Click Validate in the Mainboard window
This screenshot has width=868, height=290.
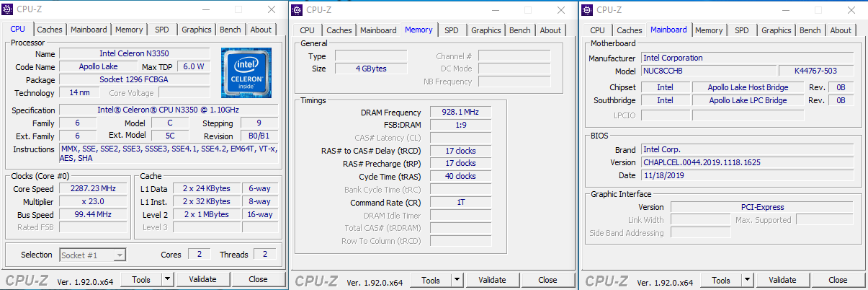click(x=783, y=280)
